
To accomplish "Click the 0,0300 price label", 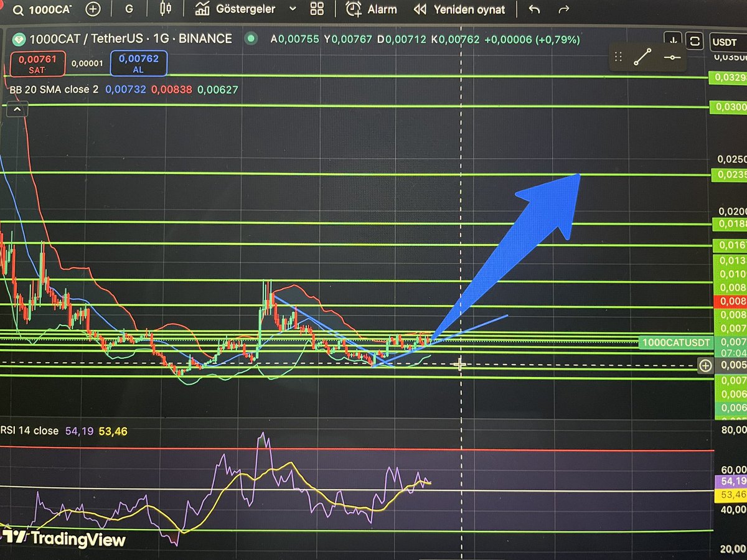I will [729, 107].
